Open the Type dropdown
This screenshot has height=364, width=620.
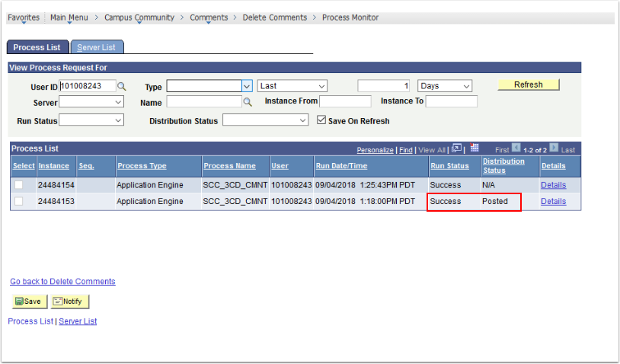247,86
